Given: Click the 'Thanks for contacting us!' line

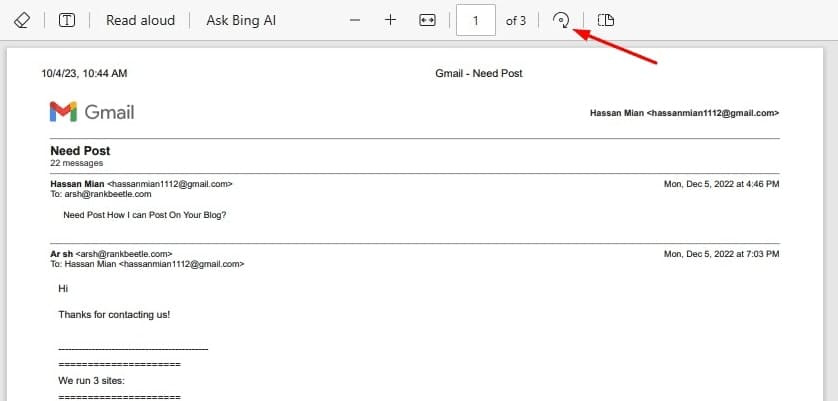Looking at the screenshot, I should pos(114,314).
